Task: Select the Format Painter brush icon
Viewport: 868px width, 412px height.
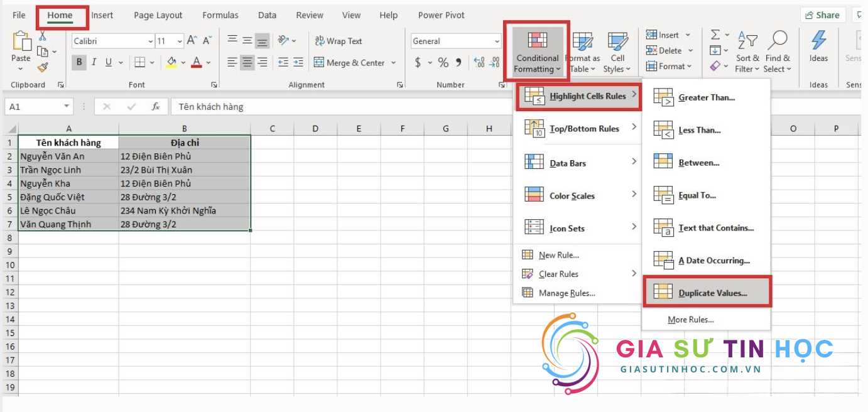Action: click(x=42, y=67)
